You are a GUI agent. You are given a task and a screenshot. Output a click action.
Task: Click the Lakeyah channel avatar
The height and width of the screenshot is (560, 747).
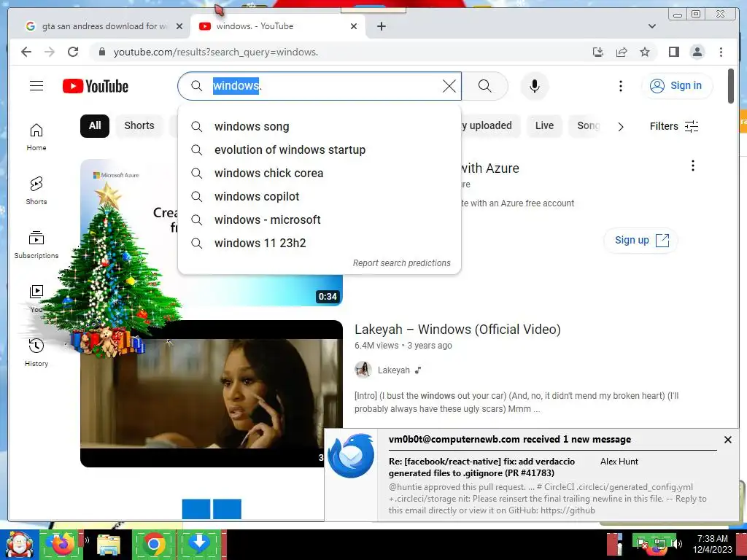point(363,370)
